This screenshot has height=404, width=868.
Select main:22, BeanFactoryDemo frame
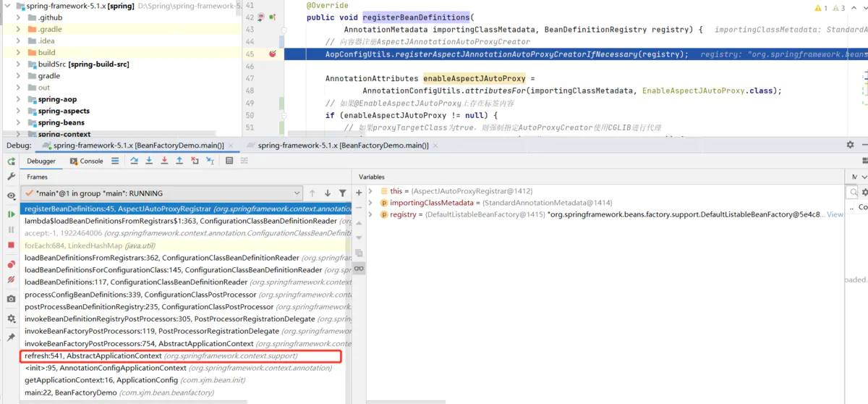coord(186,392)
